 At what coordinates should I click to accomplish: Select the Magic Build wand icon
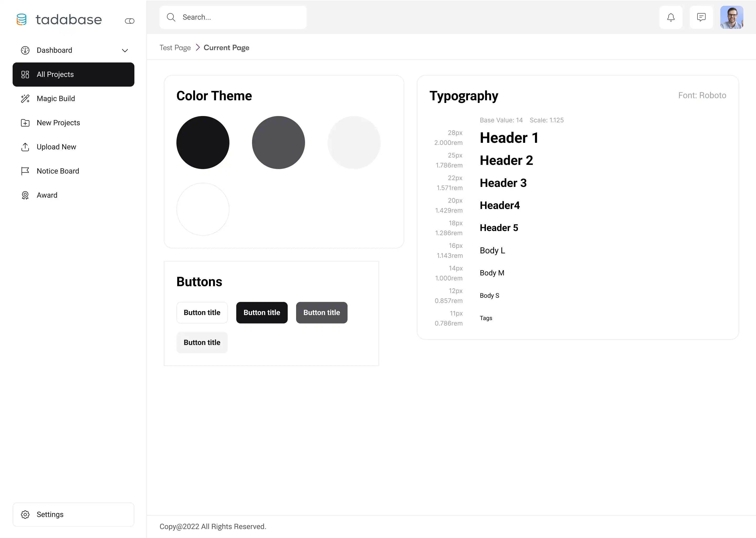[25, 98]
